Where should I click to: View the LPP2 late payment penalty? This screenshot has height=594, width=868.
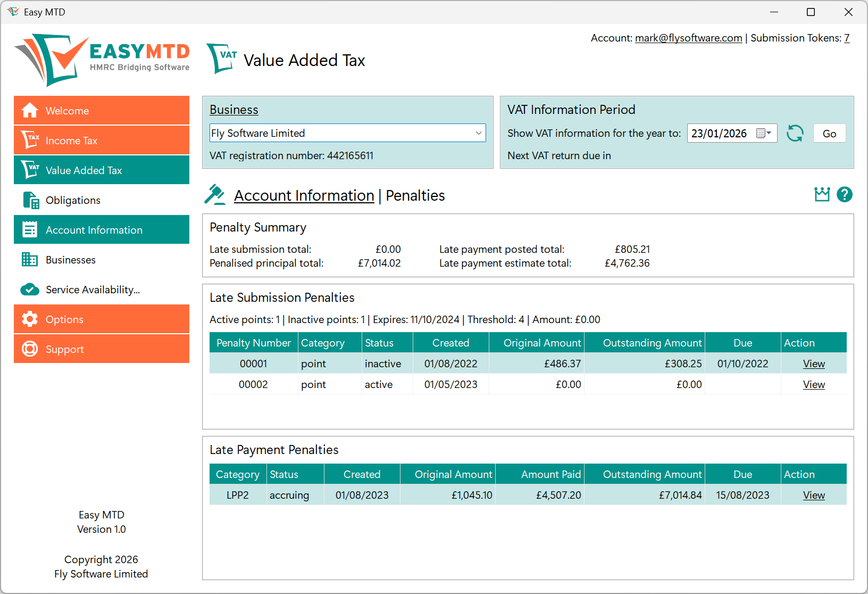[813, 496]
